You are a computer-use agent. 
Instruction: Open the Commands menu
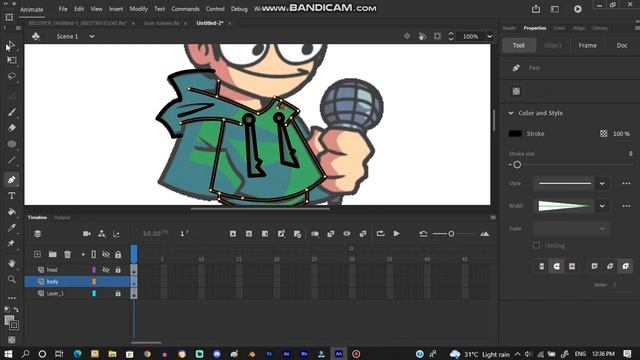(x=185, y=9)
